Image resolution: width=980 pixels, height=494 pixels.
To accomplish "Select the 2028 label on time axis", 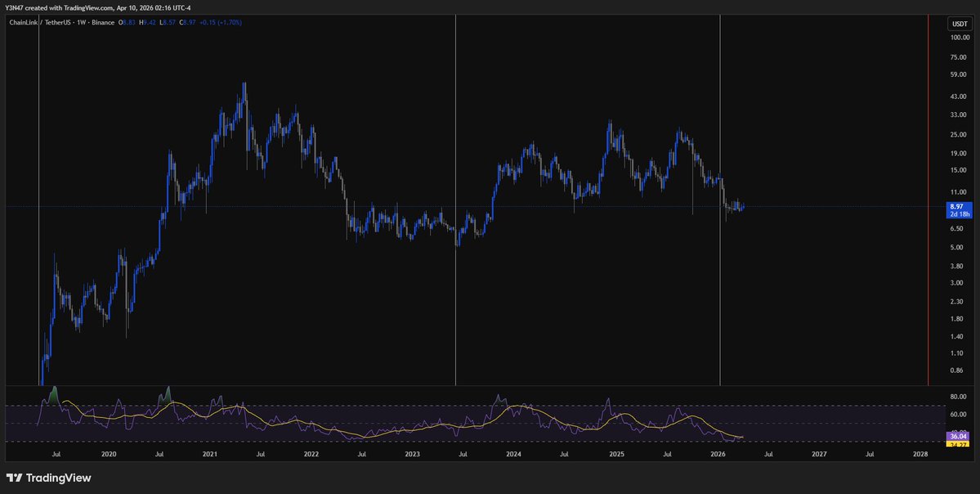I will click(920, 453).
